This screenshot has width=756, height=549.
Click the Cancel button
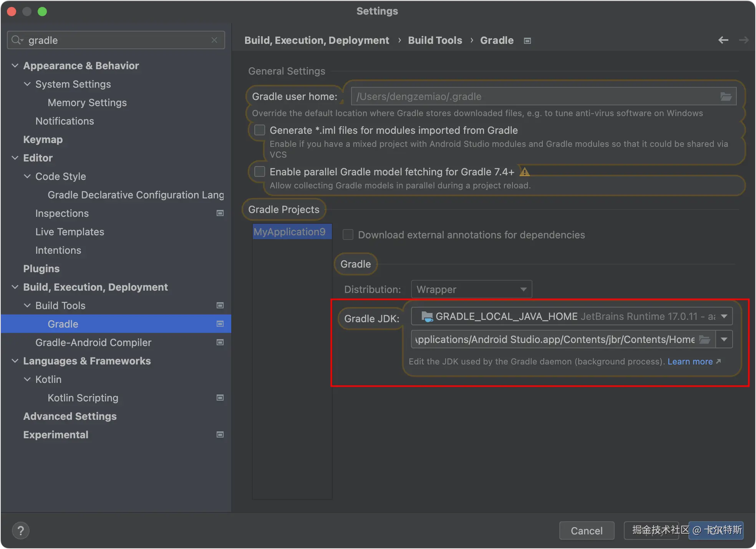pyautogui.click(x=586, y=531)
